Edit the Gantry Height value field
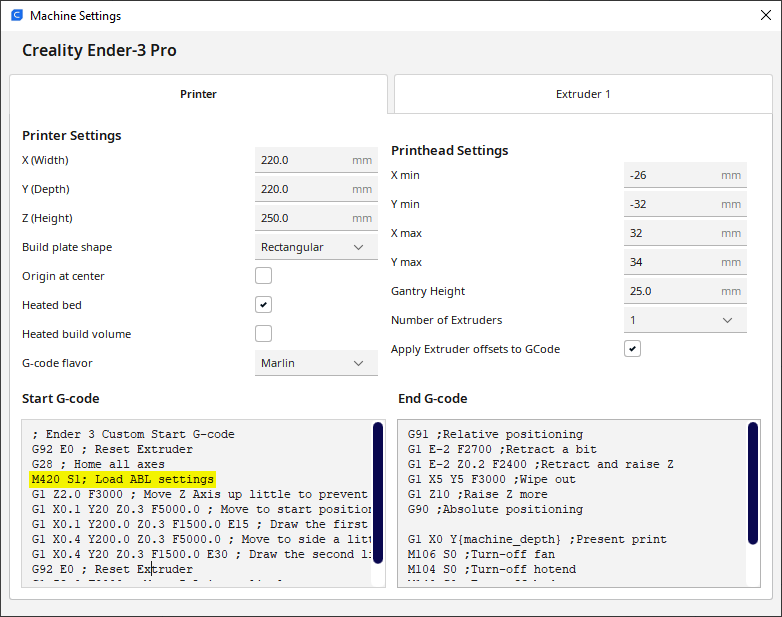782x617 pixels. [x=685, y=291]
